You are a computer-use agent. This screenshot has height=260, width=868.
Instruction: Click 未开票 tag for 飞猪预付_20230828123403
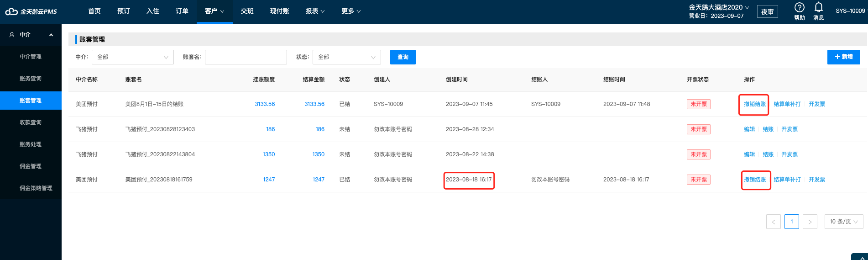(x=699, y=129)
